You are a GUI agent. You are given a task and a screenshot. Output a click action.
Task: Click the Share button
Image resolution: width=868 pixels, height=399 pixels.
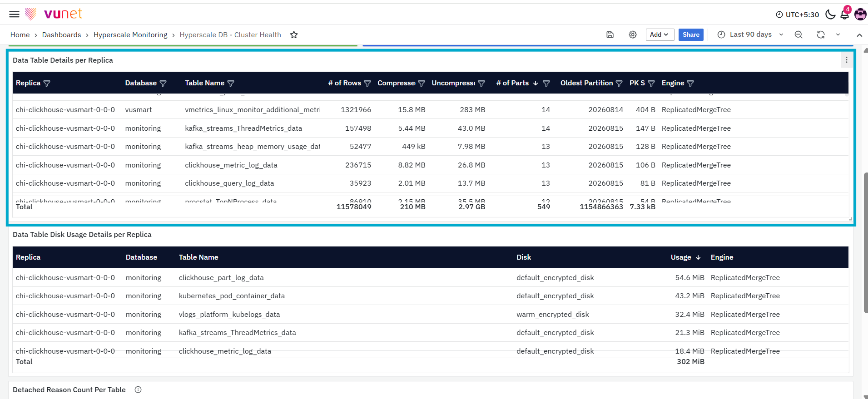coord(691,34)
